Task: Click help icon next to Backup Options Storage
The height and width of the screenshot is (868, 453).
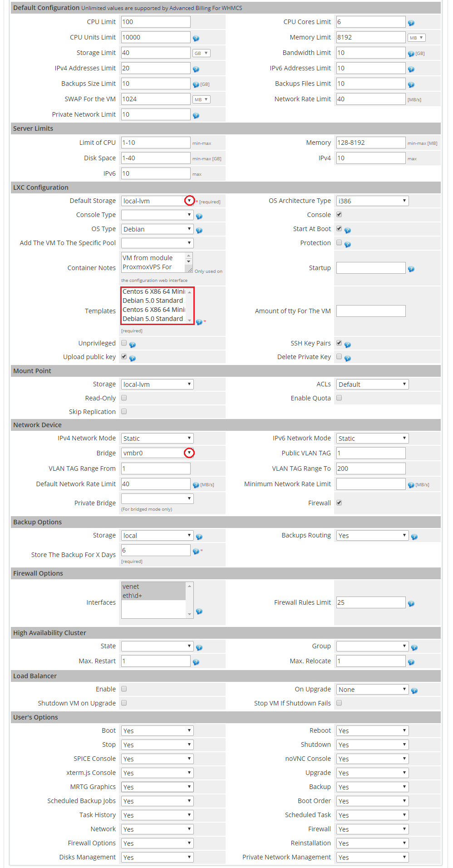Action: point(199,537)
